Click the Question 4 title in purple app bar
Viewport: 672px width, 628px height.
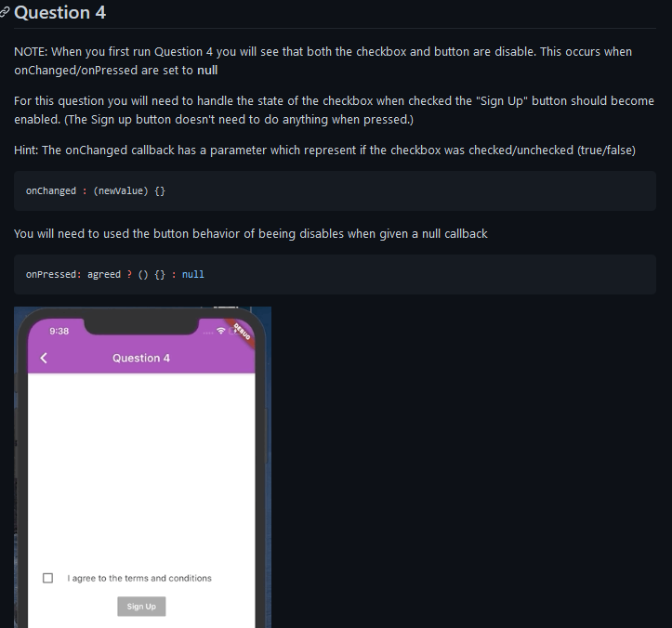point(141,358)
